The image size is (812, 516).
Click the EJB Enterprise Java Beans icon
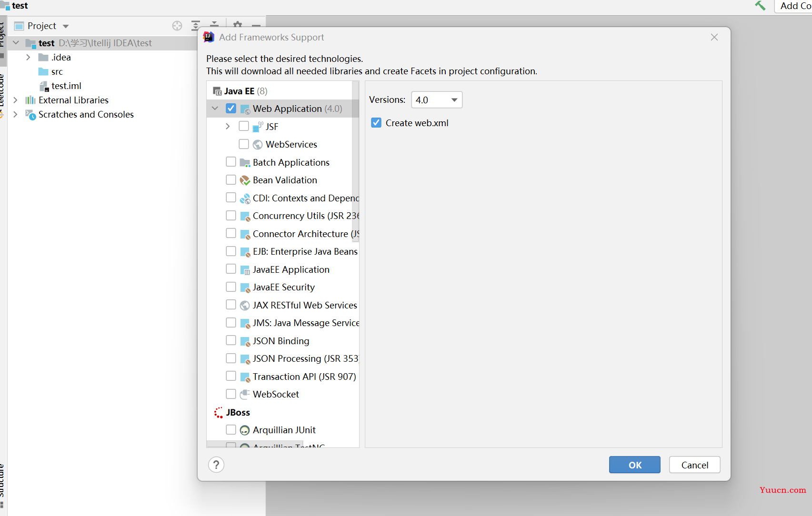click(x=245, y=252)
